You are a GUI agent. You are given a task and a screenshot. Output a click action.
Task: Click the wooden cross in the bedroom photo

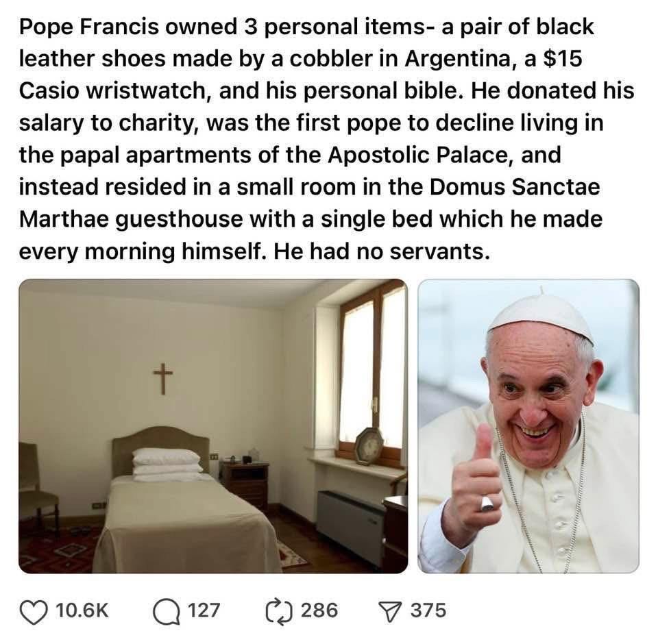click(163, 378)
